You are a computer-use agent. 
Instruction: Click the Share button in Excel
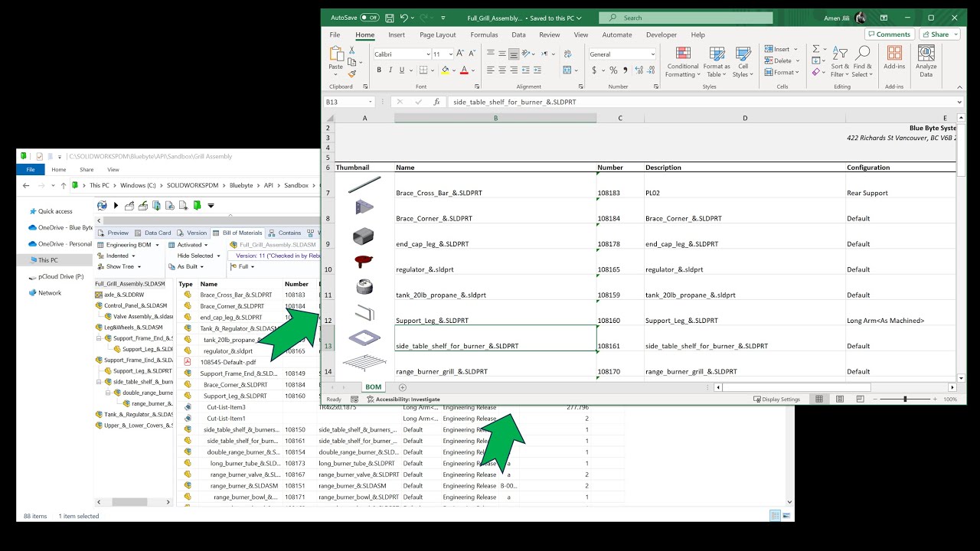(939, 34)
